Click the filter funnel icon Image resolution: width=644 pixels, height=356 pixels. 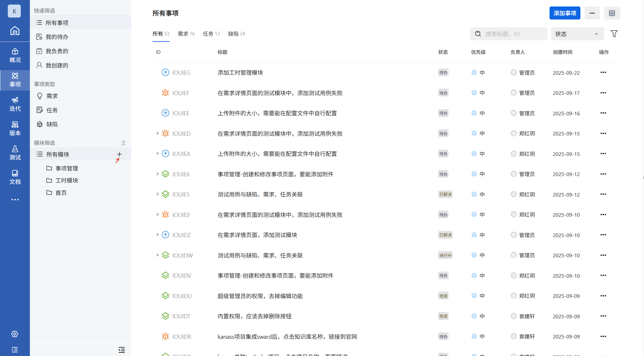click(614, 34)
